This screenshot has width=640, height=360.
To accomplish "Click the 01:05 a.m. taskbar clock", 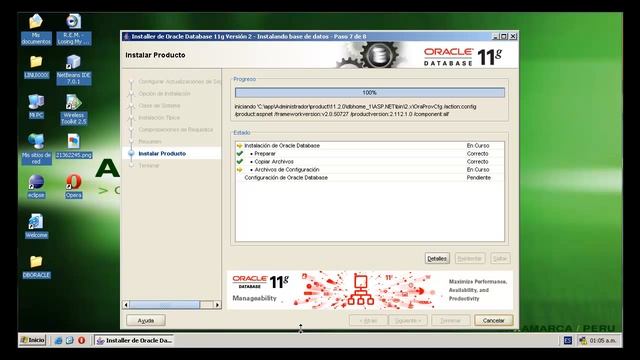I will click(x=602, y=340).
